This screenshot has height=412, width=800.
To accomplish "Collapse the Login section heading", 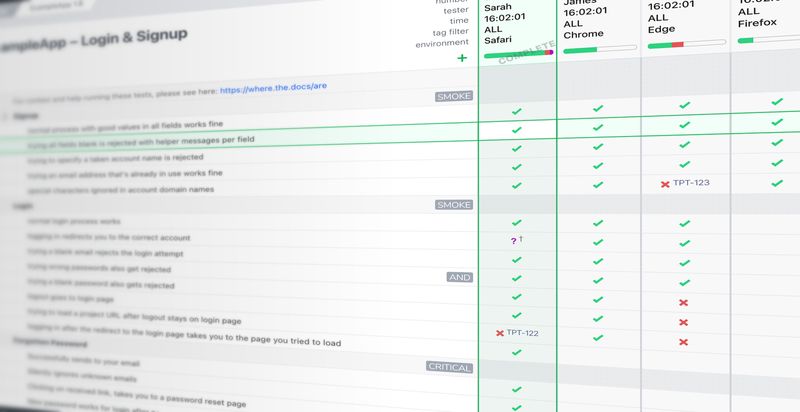I will [x=22, y=206].
